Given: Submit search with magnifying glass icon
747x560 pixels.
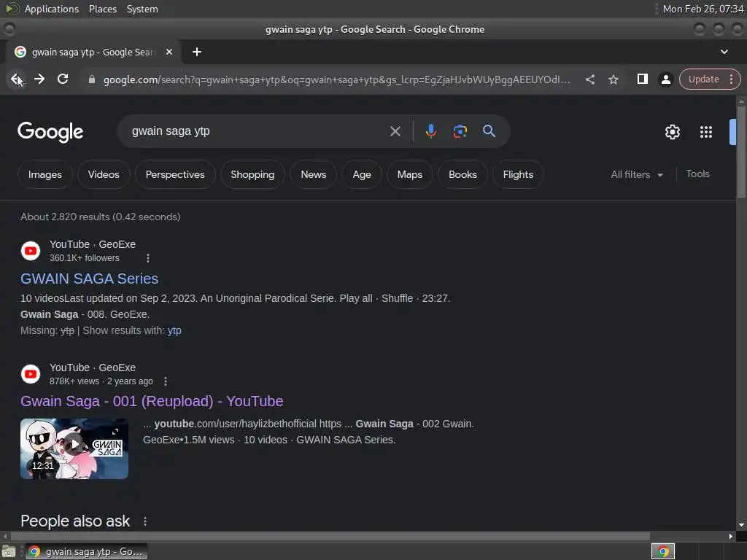Looking at the screenshot, I should [x=489, y=131].
